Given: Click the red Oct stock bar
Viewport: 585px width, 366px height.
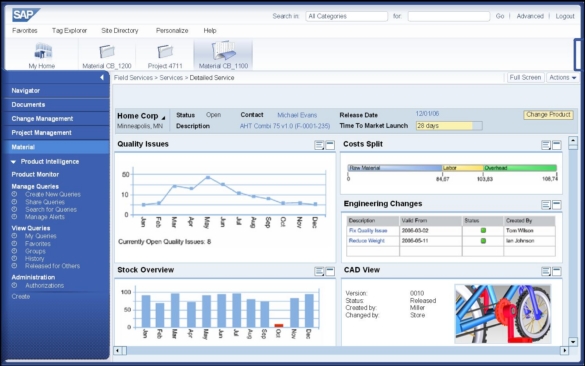Looking at the screenshot, I should coord(279,325).
